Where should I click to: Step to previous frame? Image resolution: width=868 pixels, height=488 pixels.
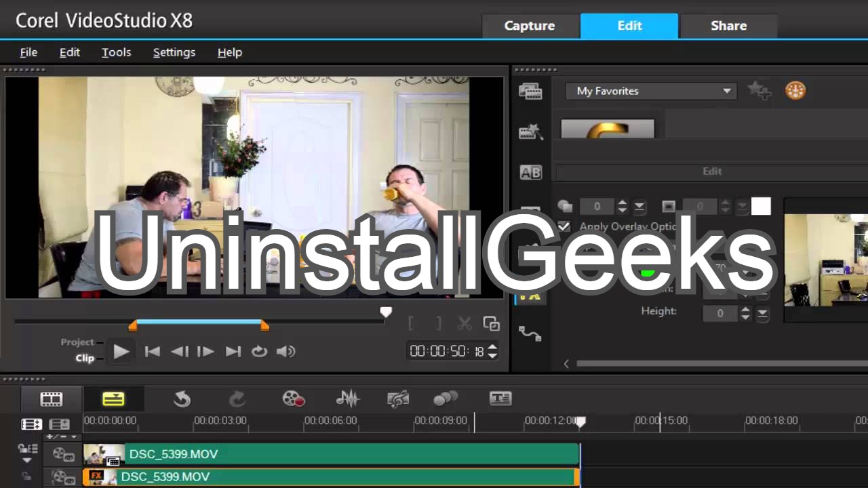[x=180, y=351]
